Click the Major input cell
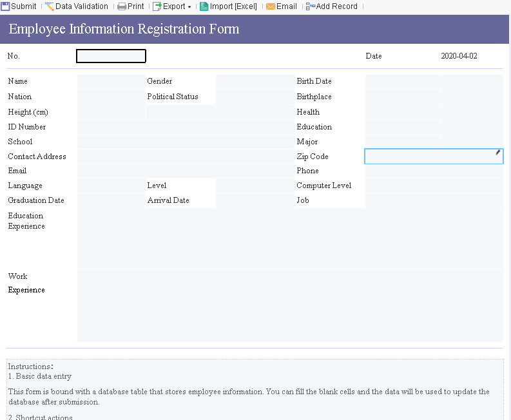The width and height of the screenshot is (511, 420). (x=403, y=142)
